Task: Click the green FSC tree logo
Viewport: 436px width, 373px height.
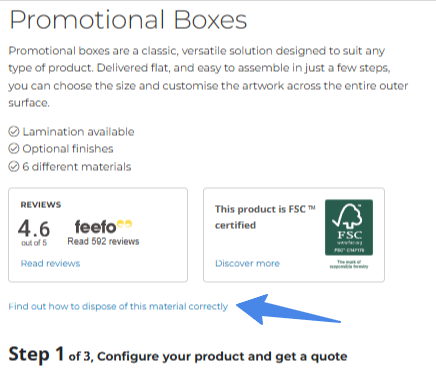Action: click(349, 227)
